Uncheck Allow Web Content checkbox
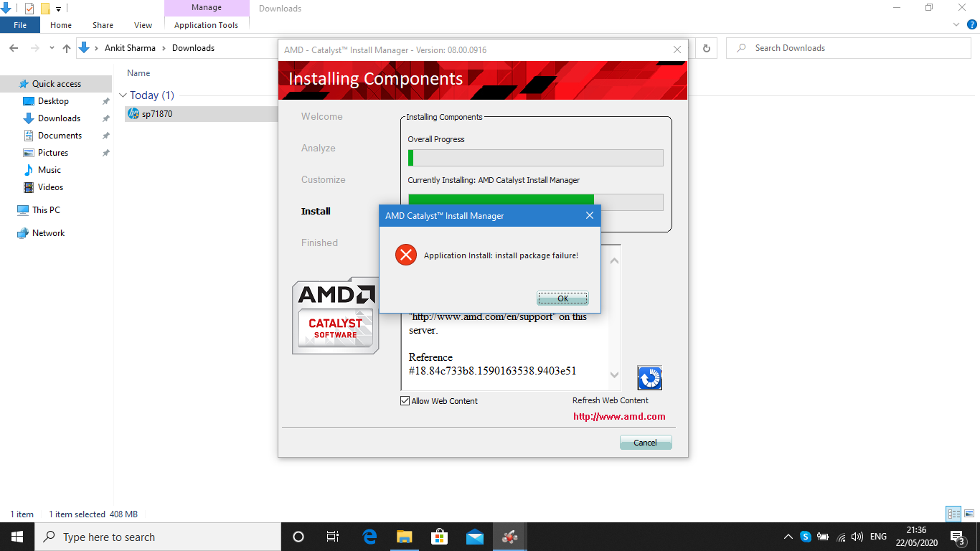This screenshot has height=551, width=980. 405,401
